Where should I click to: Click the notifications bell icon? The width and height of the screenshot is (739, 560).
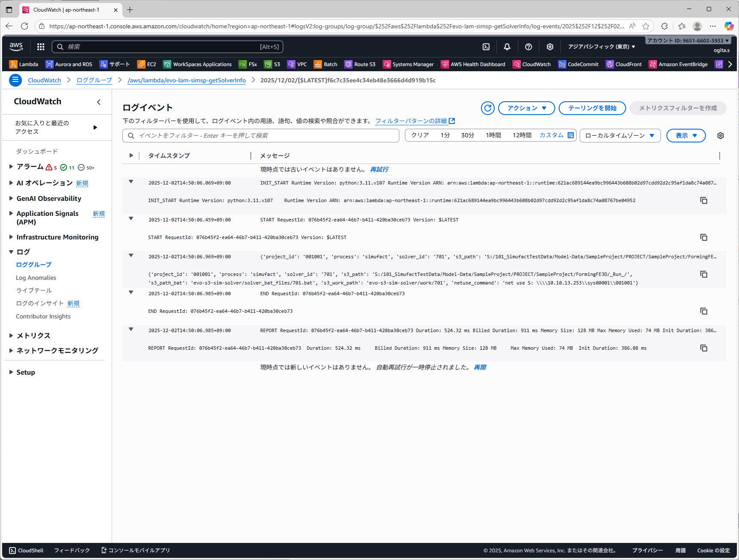pos(507,47)
